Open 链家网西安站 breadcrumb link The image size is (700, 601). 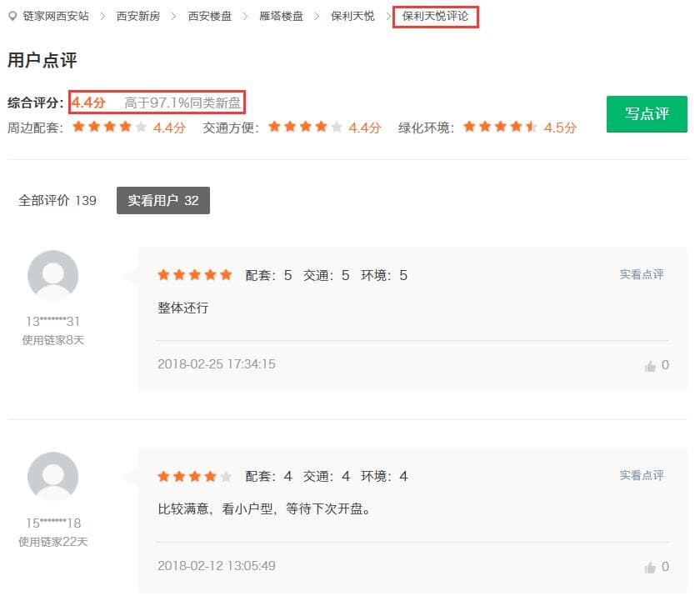(x=55, y=16)
